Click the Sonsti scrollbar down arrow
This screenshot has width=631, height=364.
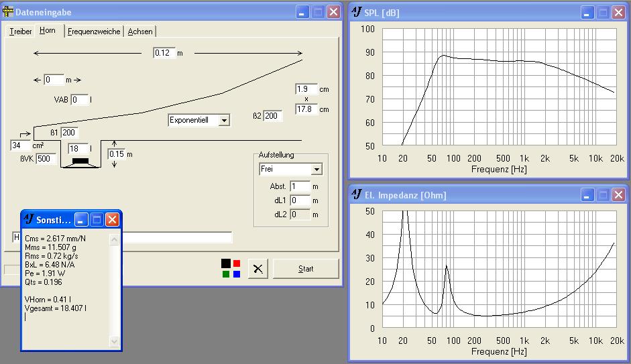click(114, 341)
